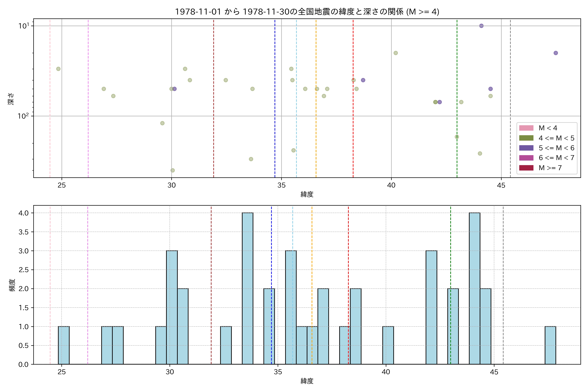Click the purple 5 <= M < 6 swatch

(x=526, y=148)
